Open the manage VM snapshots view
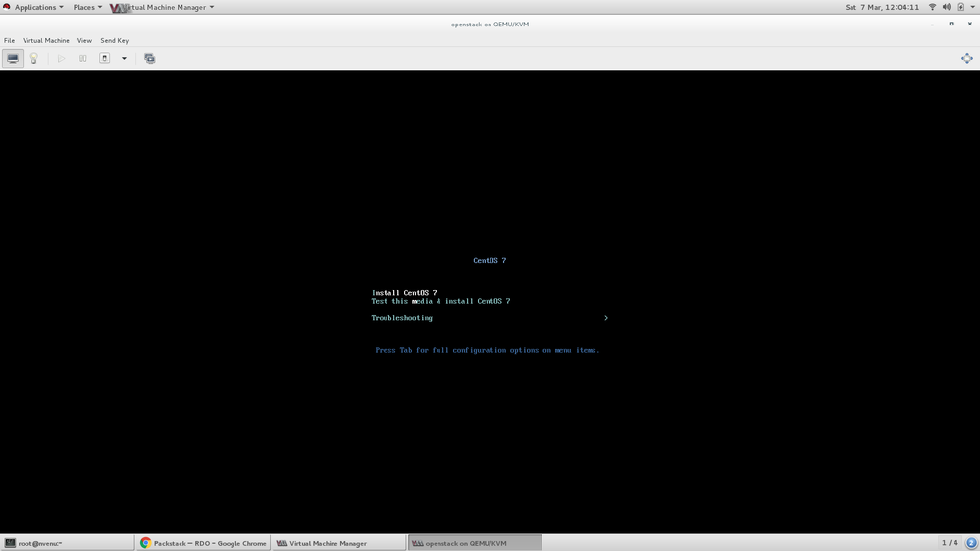980x551 pixels. click(x=149, y=59)
